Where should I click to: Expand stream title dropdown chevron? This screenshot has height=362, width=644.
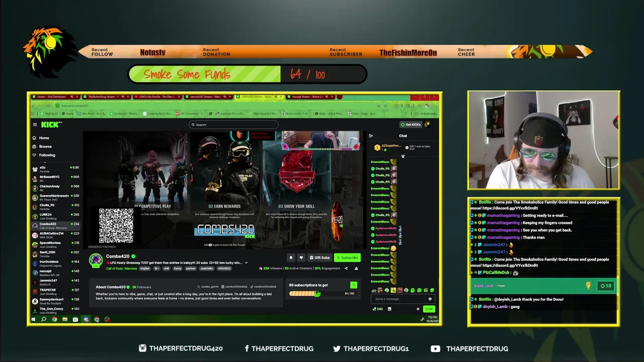tap(246, 263)
